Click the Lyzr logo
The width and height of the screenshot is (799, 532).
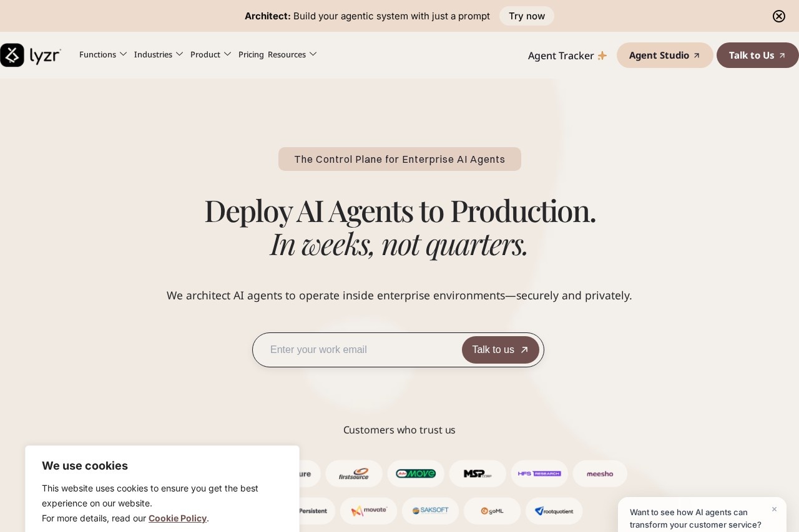(x=31, y=55)
